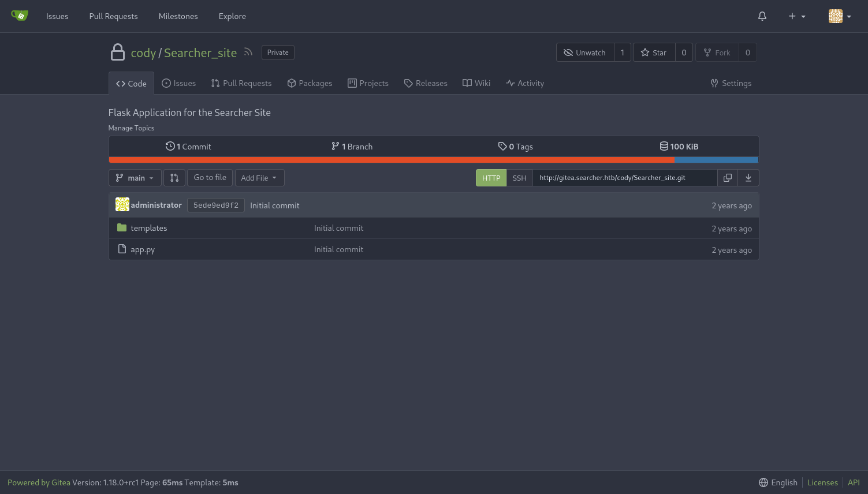Open the compare branches icon button

tap(174, 178)
